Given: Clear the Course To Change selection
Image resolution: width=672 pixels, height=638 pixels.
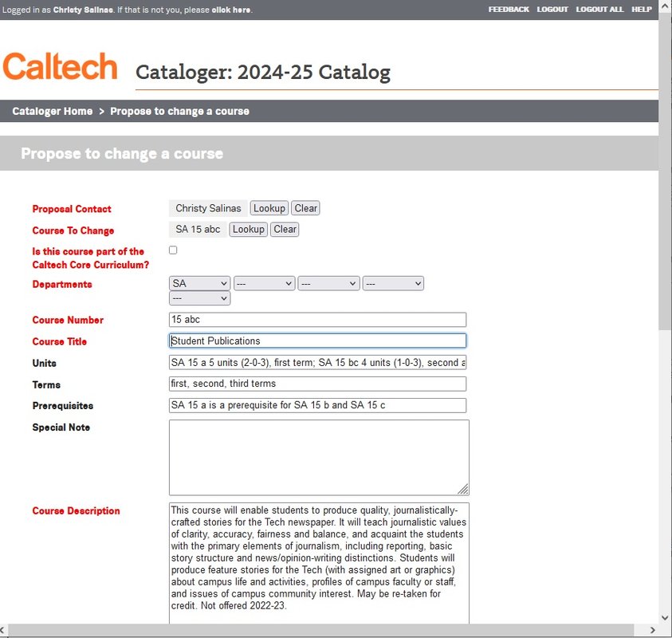Looking at the screenshot, I should 285,229.
